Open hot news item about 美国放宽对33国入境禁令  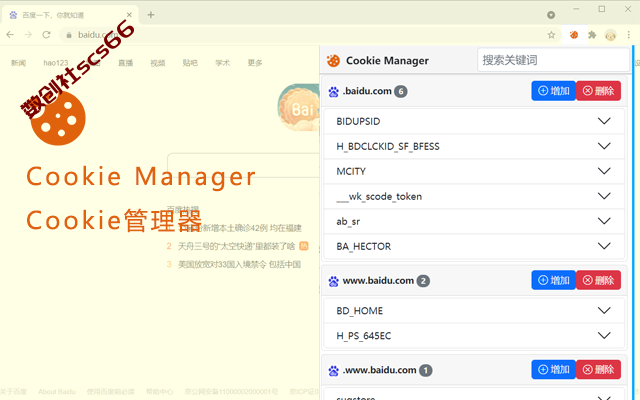[x=239, y=264]
